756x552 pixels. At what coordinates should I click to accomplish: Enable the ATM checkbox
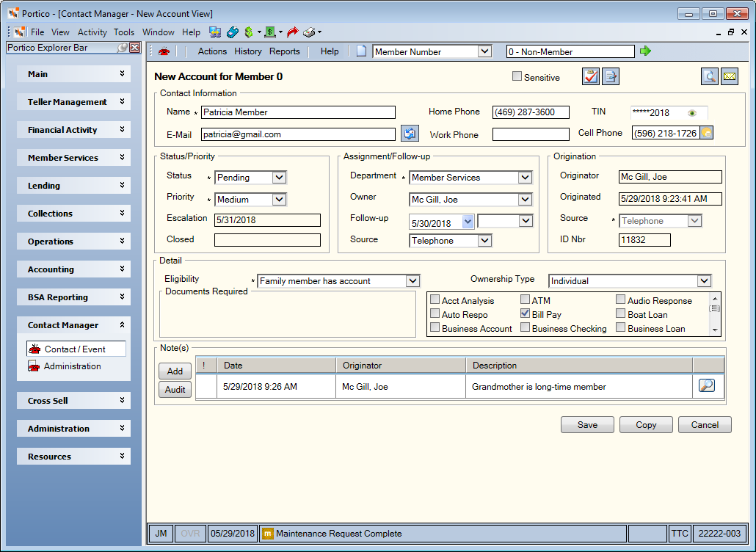tap(525, 299)
